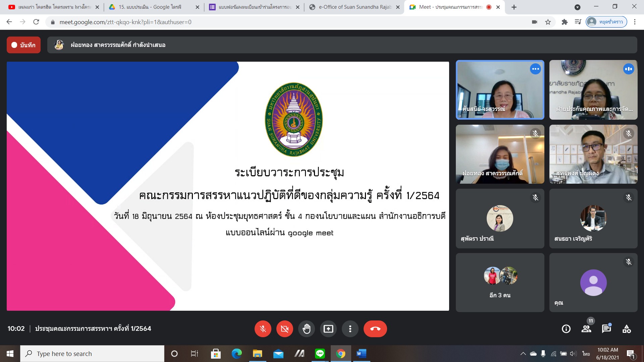Screen dimensions: 644x362
Task: Open the 'อีก 3 คน' participants tile
Action: (x=500, y=282)
